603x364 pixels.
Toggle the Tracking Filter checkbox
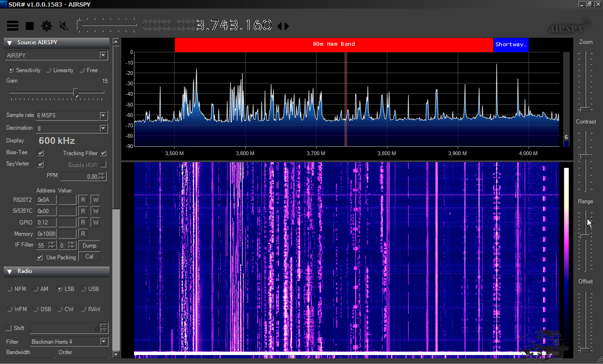pos(103,153)
